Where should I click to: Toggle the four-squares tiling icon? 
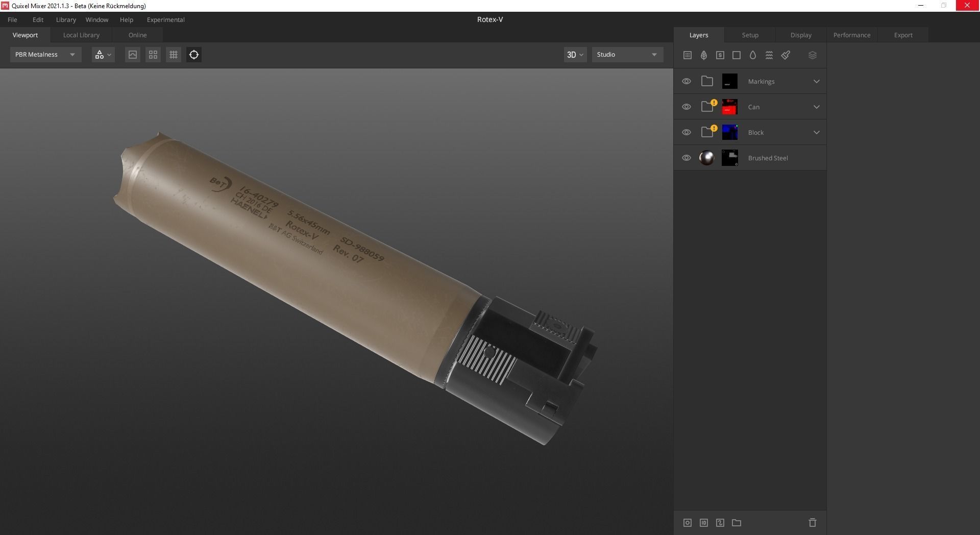coord(153,55)
